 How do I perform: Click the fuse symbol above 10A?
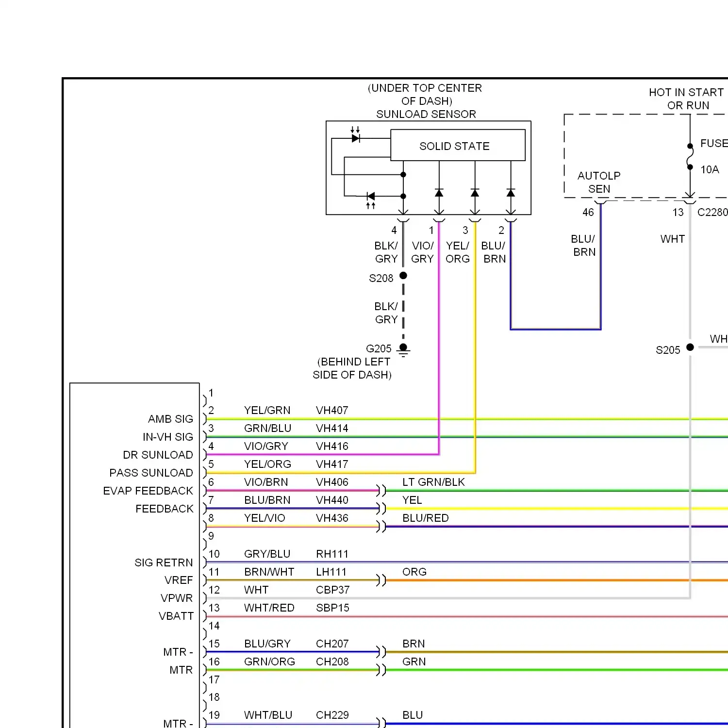(x=690, y=156)
